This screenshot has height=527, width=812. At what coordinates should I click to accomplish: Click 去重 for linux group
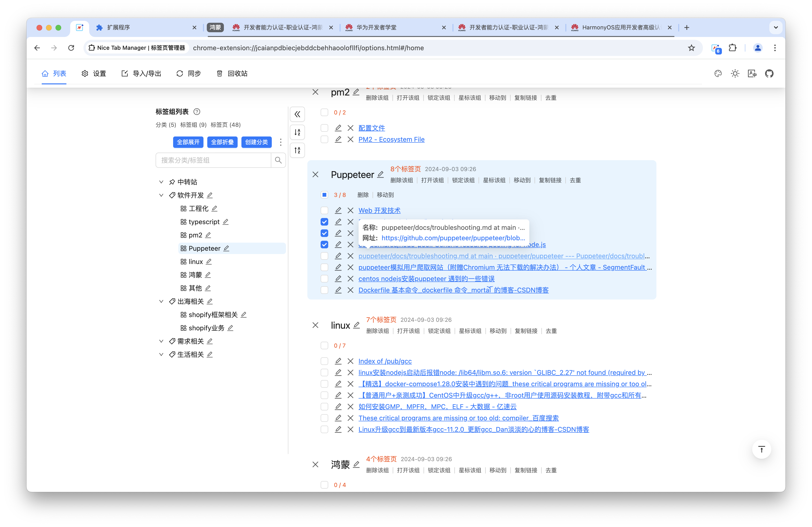[551, 331]
